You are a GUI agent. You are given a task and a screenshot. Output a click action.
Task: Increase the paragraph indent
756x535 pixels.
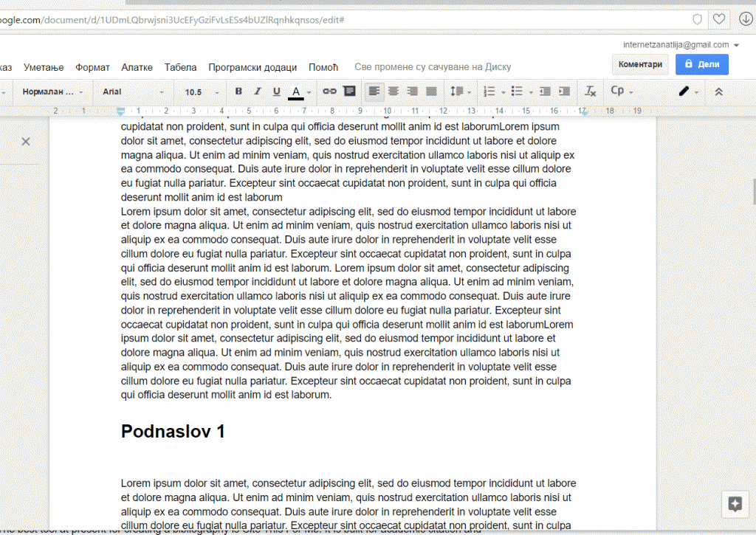564,91
